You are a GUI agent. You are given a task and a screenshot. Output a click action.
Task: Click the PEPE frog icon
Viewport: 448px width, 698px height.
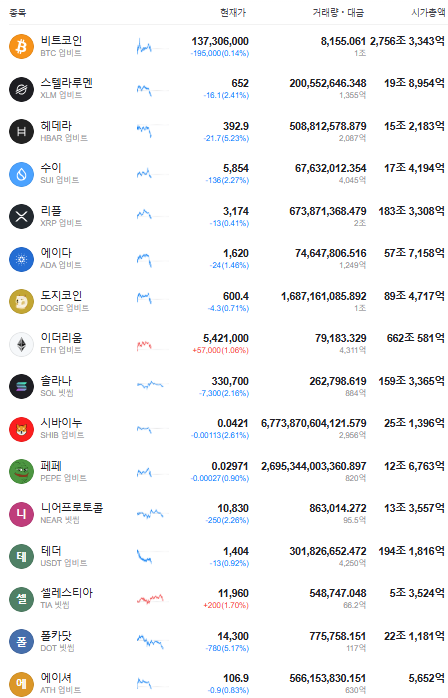click(21, 471)
